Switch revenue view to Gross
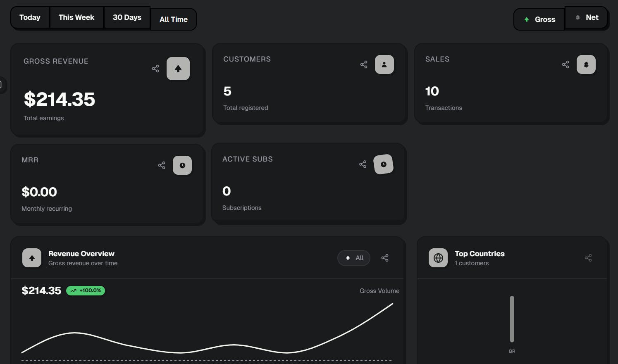 (x=539, y=19)
